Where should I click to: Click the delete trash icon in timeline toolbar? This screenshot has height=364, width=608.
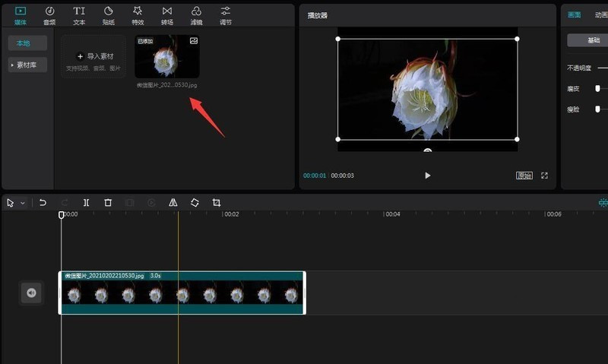[108, 203]
